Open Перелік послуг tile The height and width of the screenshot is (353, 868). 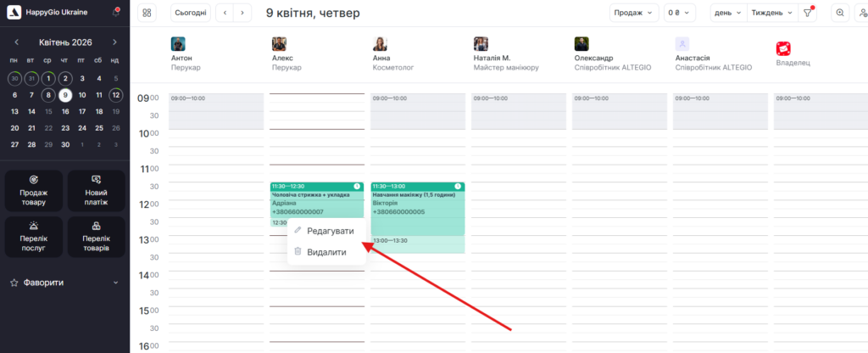coord(33,236)
